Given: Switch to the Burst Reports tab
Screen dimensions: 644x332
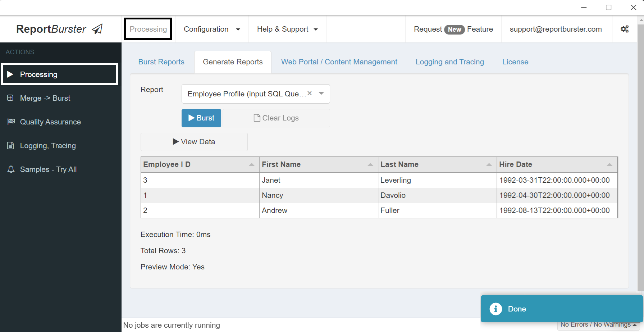Looking at the screenshot, I should tap(161, 62).
